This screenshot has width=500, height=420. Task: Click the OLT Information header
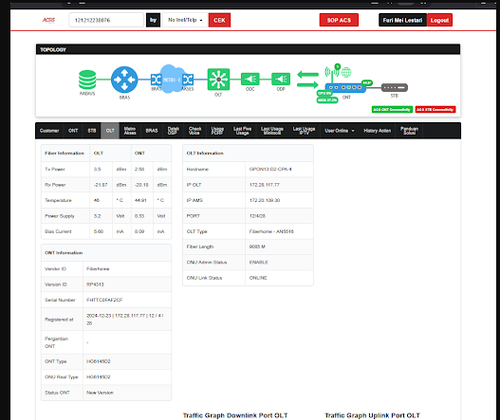point(248,153)
